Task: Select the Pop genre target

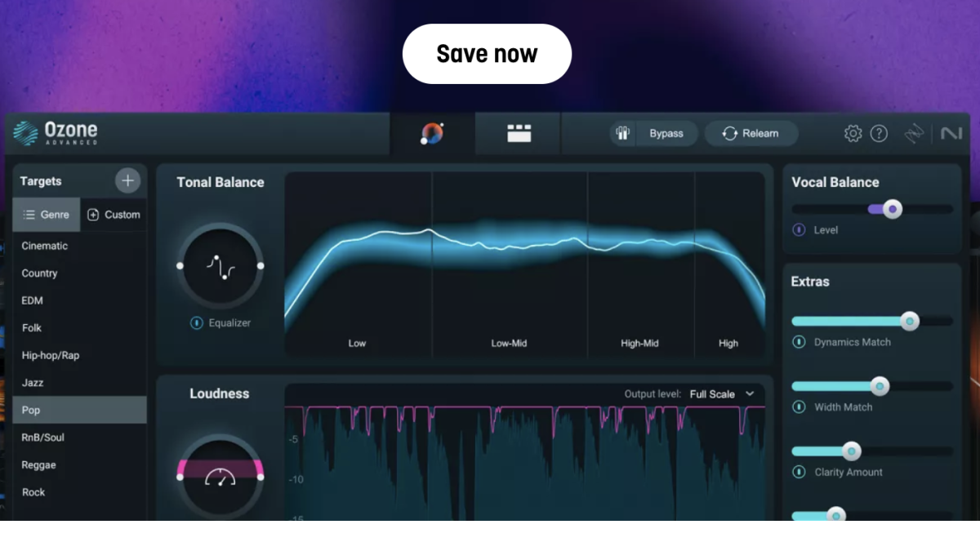Action: (80, 410)
